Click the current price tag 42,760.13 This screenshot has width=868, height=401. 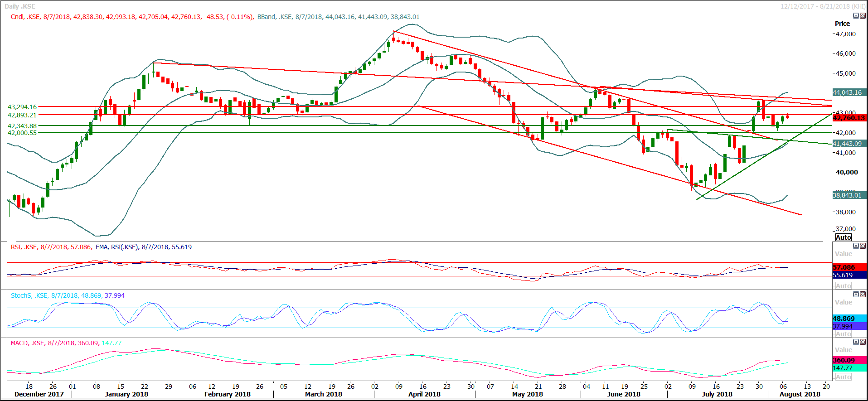(849, 118)
